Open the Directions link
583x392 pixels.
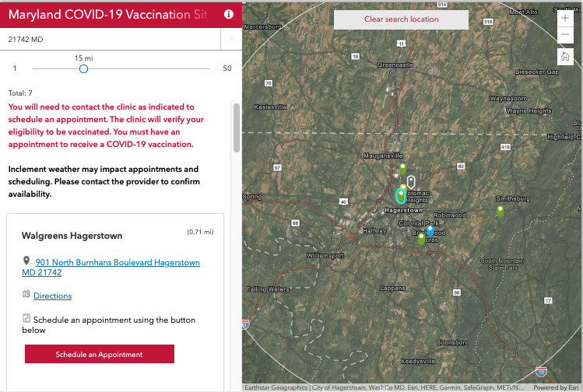(x=52, y=296)
